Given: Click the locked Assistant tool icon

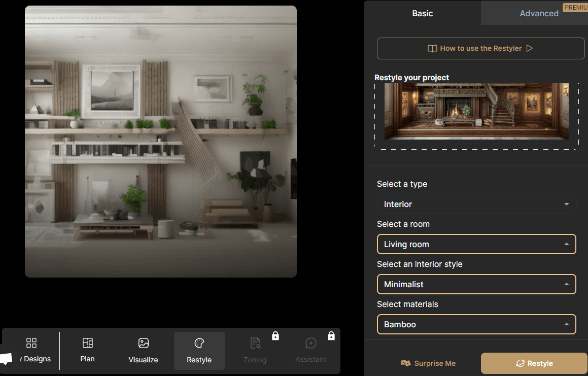Looking at the screenshot, I should click(x=310, y=344).
